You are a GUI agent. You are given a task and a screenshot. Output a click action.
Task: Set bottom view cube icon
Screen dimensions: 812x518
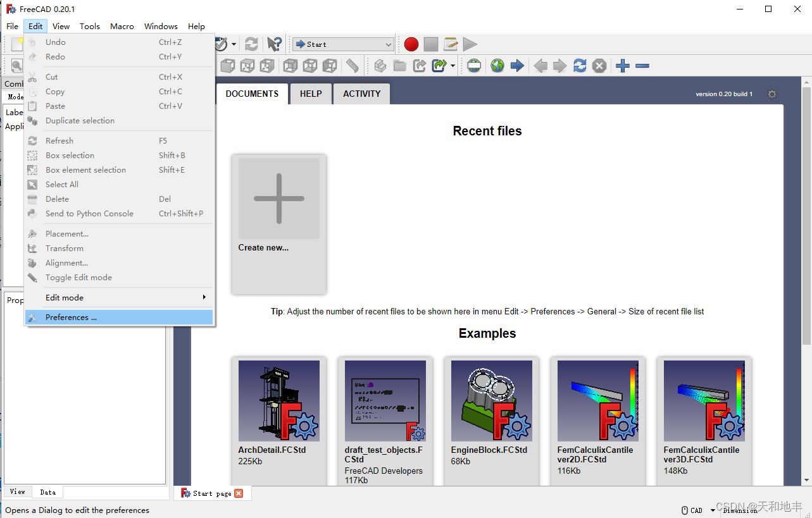point(309,66)
